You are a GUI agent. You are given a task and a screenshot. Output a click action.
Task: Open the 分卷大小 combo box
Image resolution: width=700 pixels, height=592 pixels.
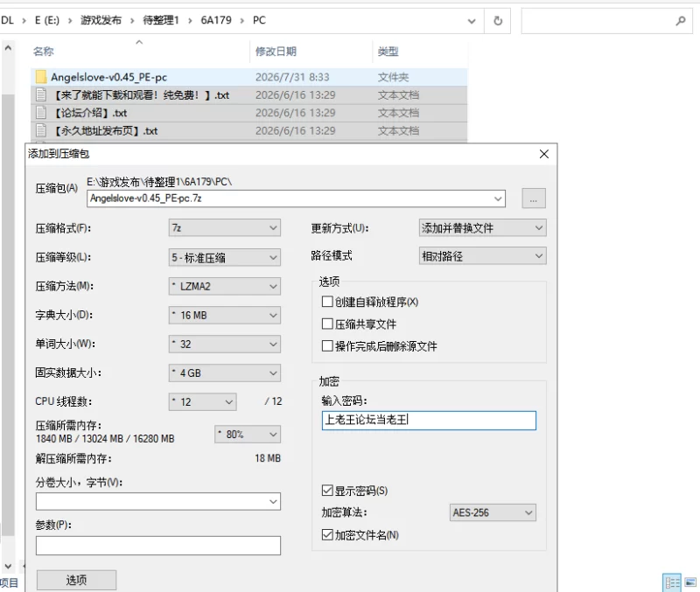158,501
